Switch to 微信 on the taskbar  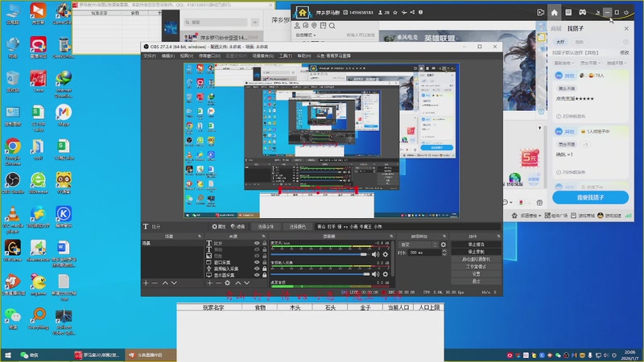coord(30,355)
